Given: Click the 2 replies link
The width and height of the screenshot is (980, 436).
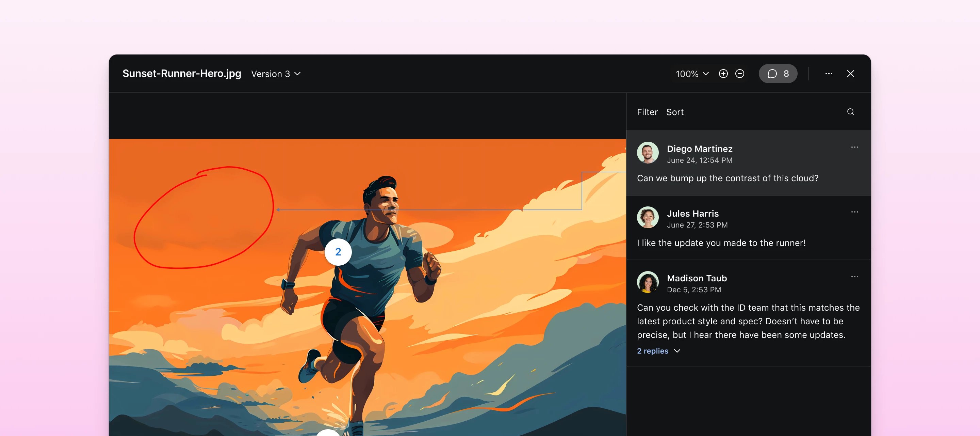Looking at the screenshot, I should (652, 351).
